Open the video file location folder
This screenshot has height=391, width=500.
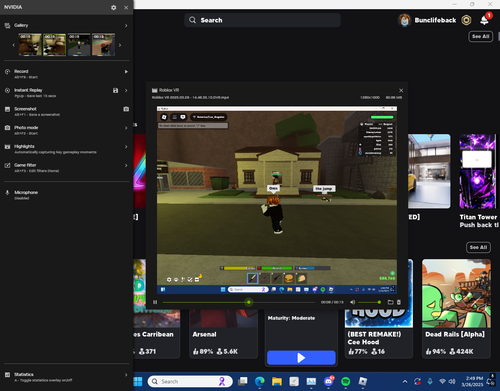click(x=390, y=302)
